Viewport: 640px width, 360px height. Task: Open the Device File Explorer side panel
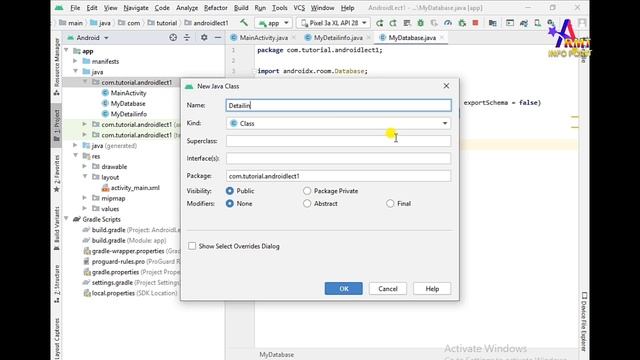(x=584, y=321)
